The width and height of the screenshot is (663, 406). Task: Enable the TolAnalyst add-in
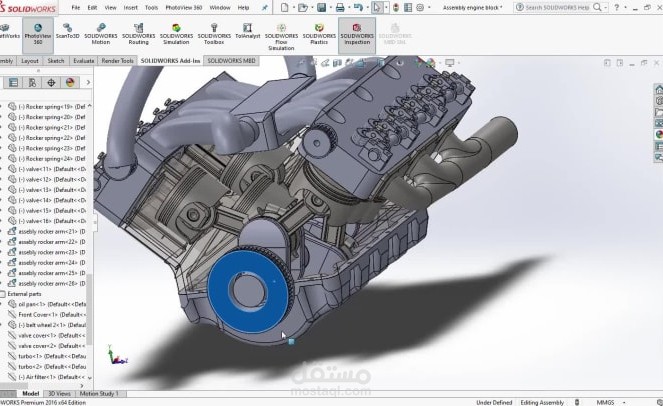[247, 32]
